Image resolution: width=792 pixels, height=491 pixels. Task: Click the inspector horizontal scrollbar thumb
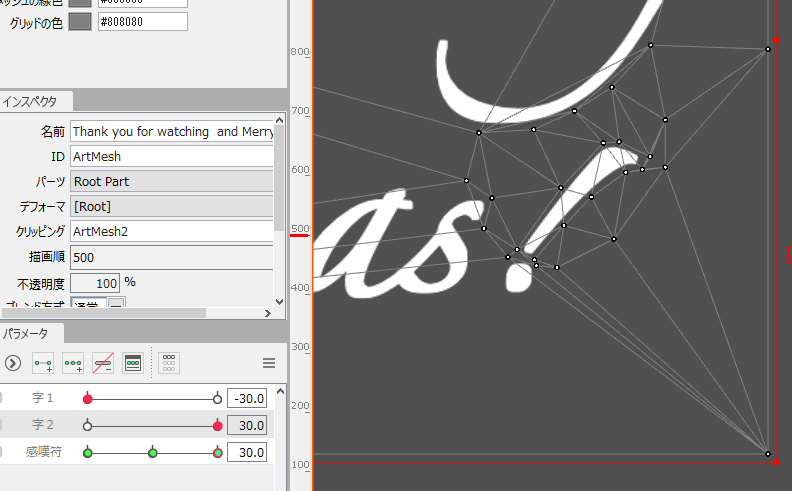[x=103, y=314]
